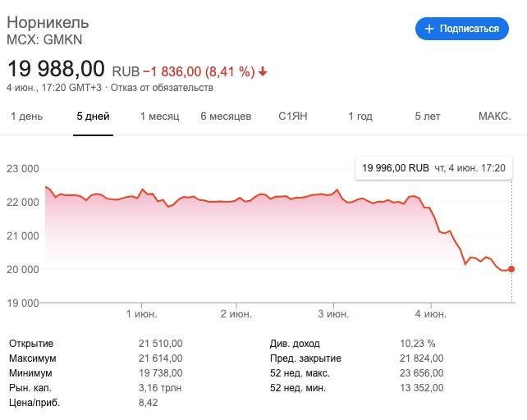
Task: Open the Отказ от обязательств disclaimer link
Action: coord(162,88)
